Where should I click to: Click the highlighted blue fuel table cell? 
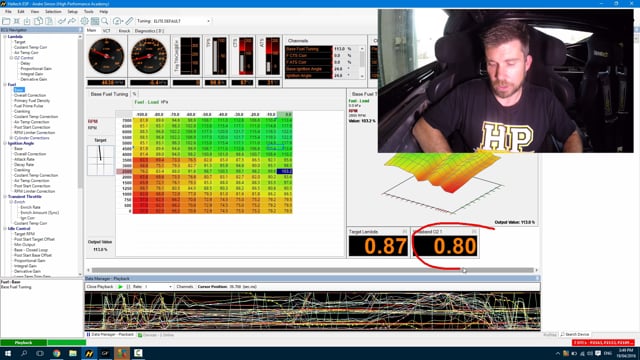tap(284, 171)
